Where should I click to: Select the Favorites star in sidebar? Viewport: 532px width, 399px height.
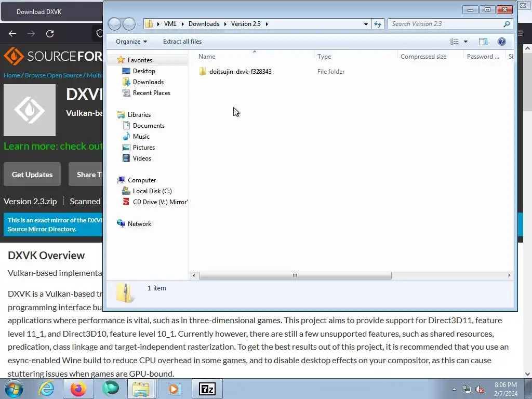coord(121,60)
